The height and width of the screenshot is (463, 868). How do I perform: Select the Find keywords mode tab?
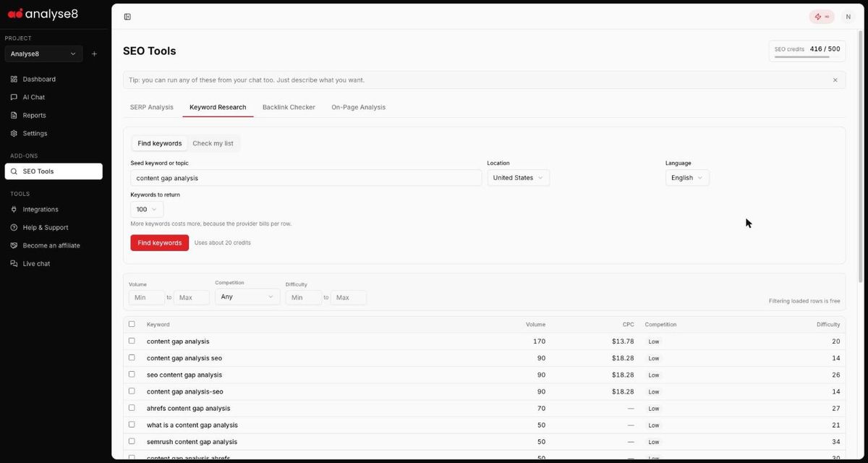tap(160, 143)
